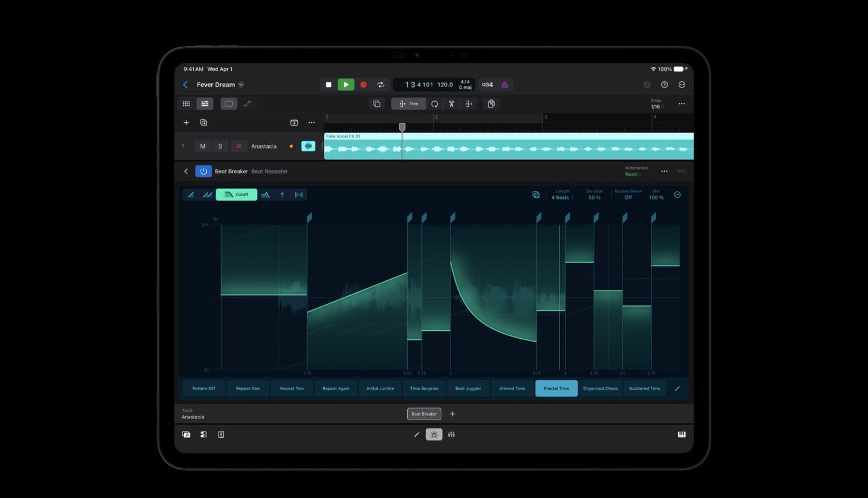868x498 pixels.
Task: Select the Beat Breaker plugin tile
Action: pyautogui.click(x=424, y=414)
